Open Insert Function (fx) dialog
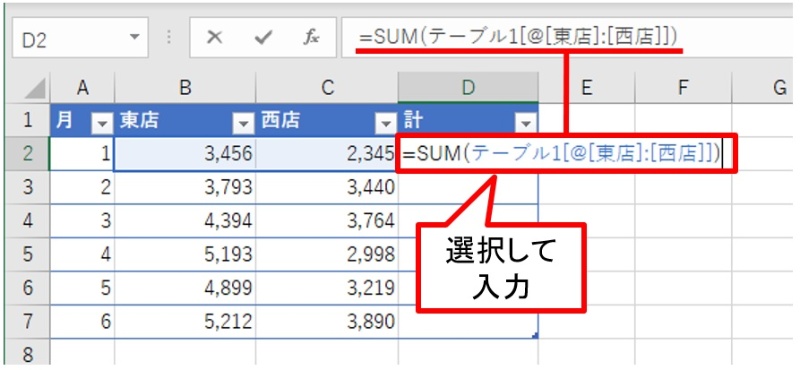Image resolution: width=800 pixels, height=370 pixels. (311, 37)
